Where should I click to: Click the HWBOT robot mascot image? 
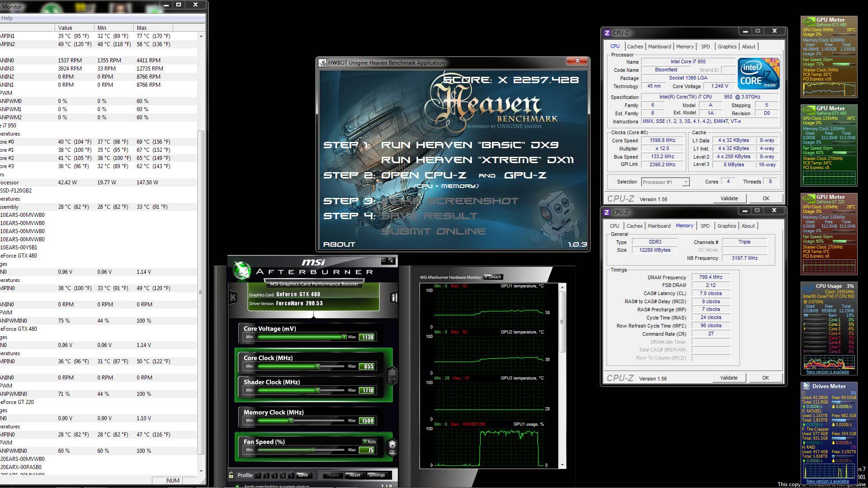558,215
